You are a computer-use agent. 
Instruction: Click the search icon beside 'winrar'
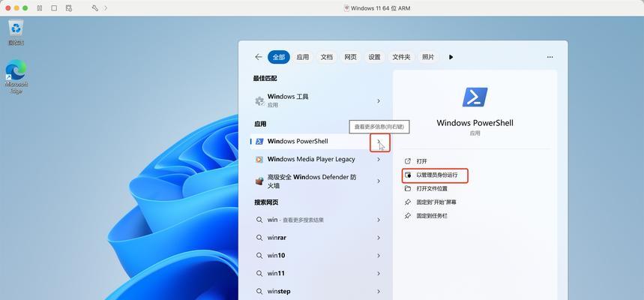point(259,238)
